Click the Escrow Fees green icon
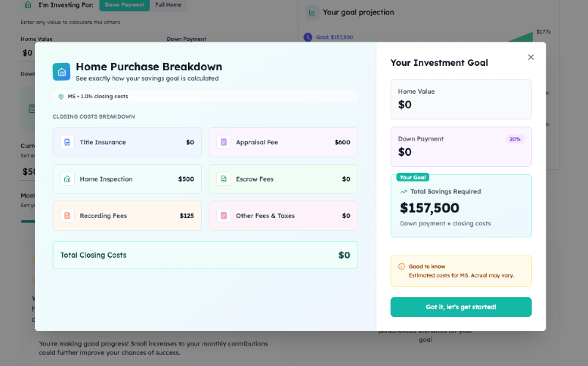Image resolution: width=588 pixels, height=366 pixels. tap(224, 179)
